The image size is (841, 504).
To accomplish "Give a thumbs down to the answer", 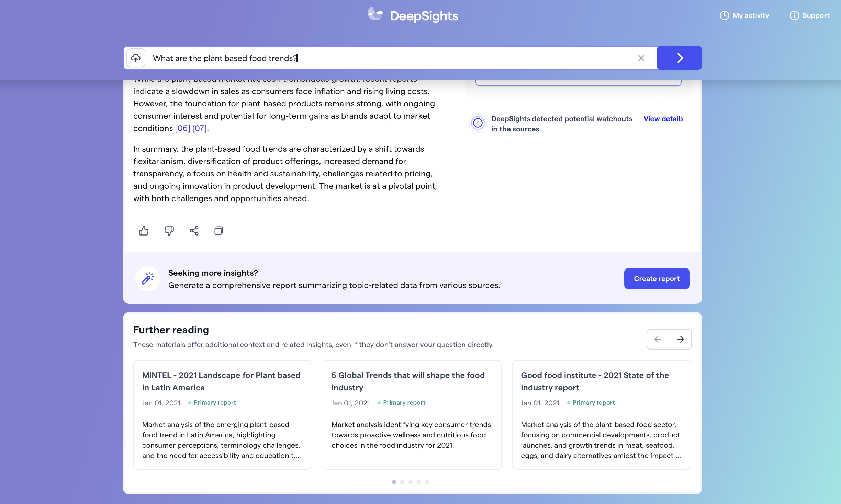I will click(169, 231).
